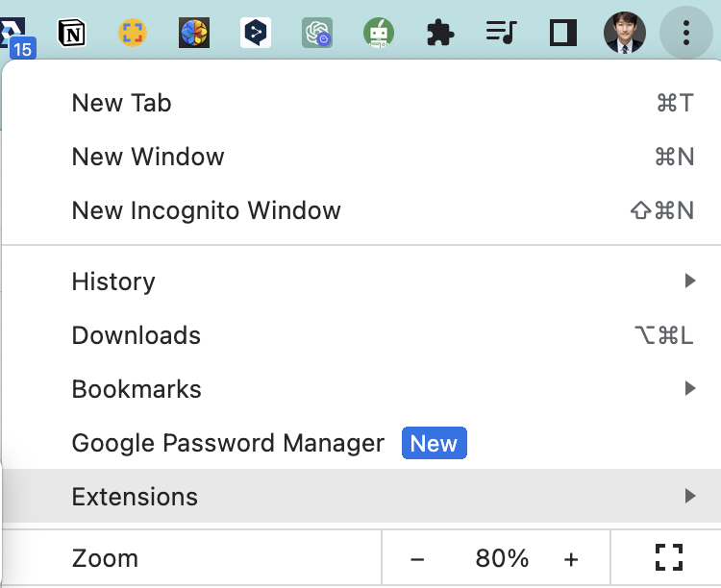Click the yellow screenshot capture extension icon
The image size is (721, 588).
[x=133, y=33]
